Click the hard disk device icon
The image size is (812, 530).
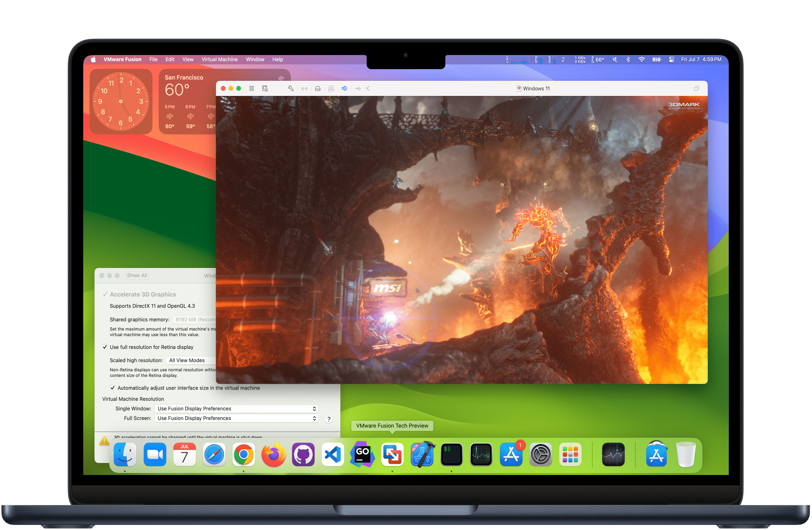tap(318, 88)
